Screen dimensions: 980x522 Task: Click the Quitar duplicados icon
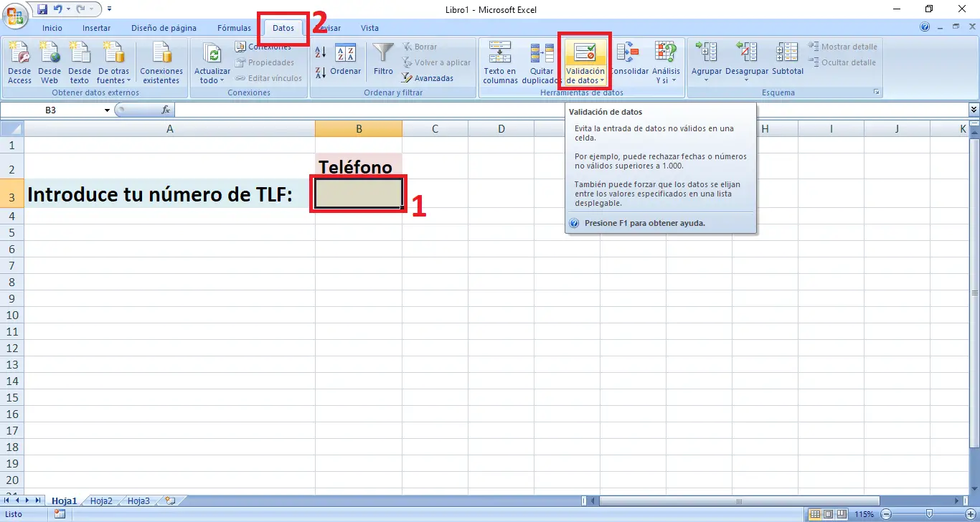[540, 63]
